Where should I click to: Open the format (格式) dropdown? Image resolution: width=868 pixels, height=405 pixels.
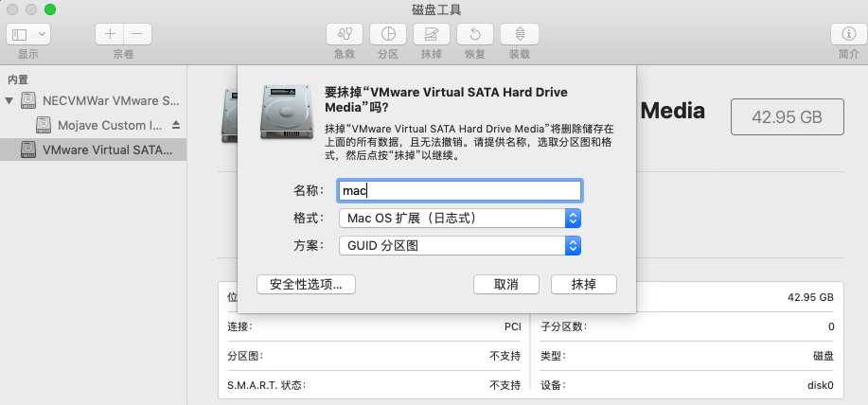[459, 218]
